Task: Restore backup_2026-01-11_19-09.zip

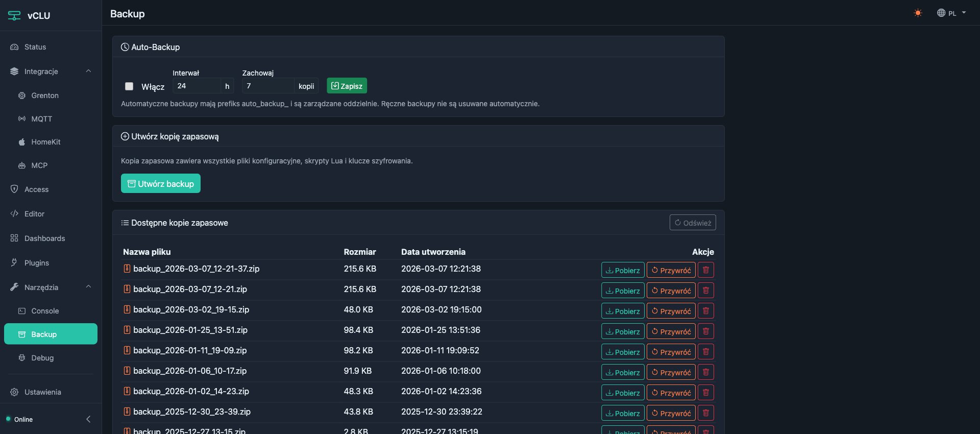Action: pyautogui.click(x=671, y=352)
